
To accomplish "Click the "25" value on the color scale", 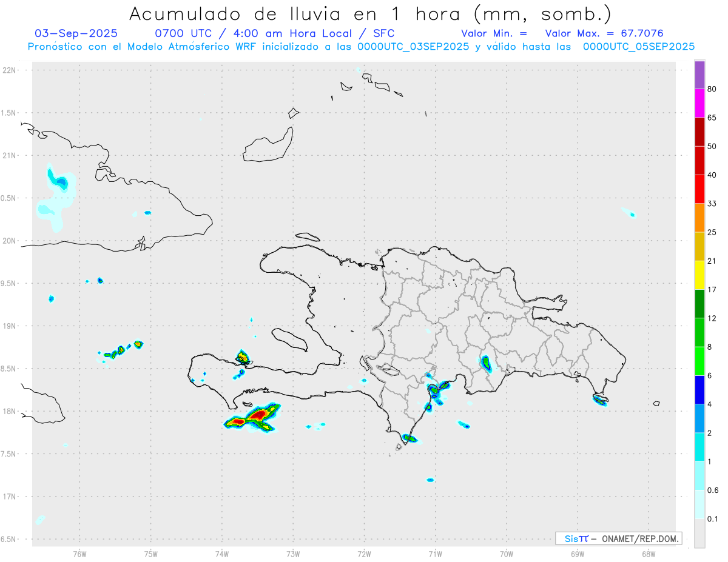I will coord(712,232).
